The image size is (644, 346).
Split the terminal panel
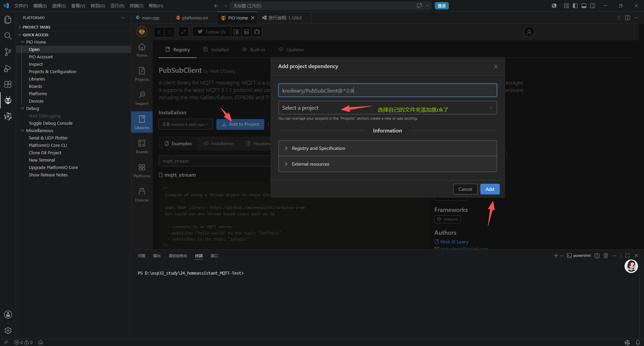tap(597, 255)
